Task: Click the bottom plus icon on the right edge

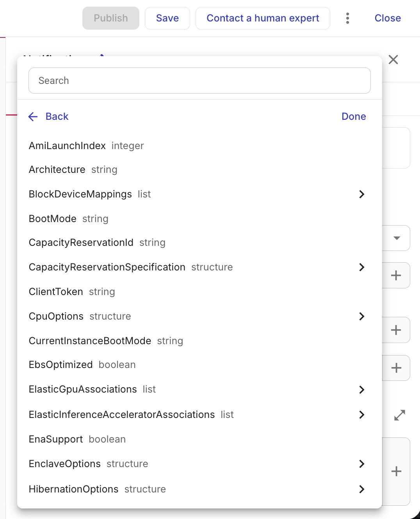Action: (x=396, y=471)
